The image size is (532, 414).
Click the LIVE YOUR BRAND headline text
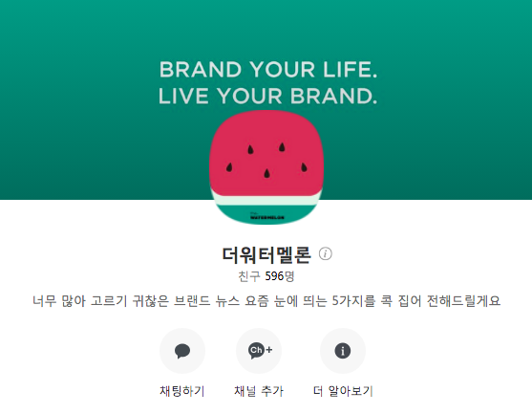[x=267, y=96]
